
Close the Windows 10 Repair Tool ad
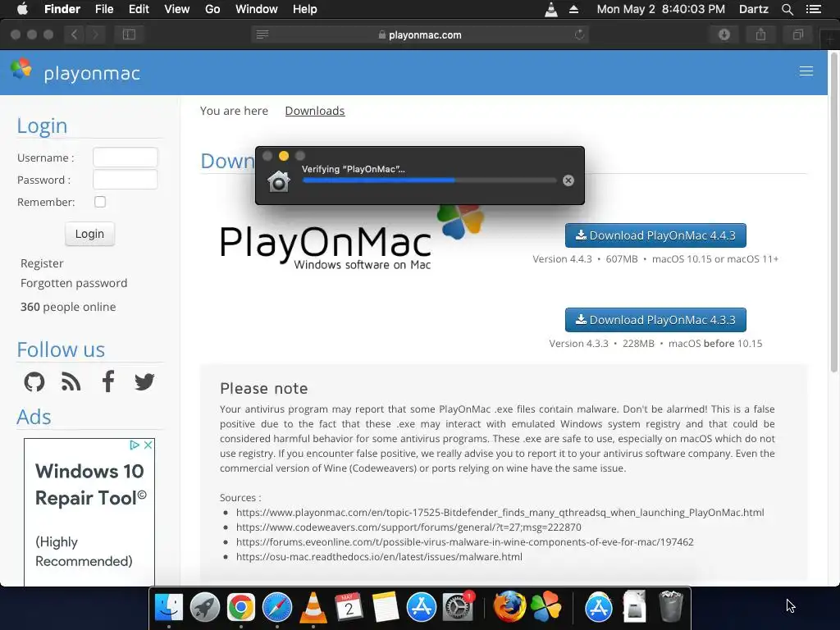[x=148, y=445]
